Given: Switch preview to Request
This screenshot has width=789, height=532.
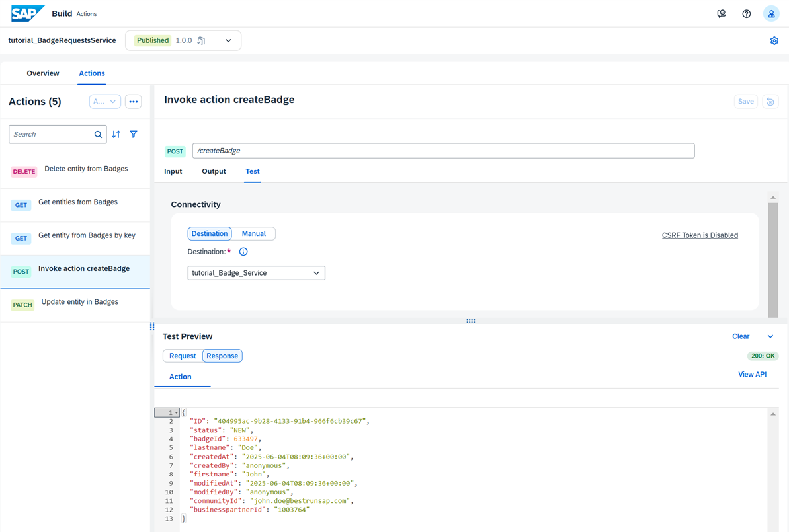Looking at the screenshot, I should coord(183,356).
